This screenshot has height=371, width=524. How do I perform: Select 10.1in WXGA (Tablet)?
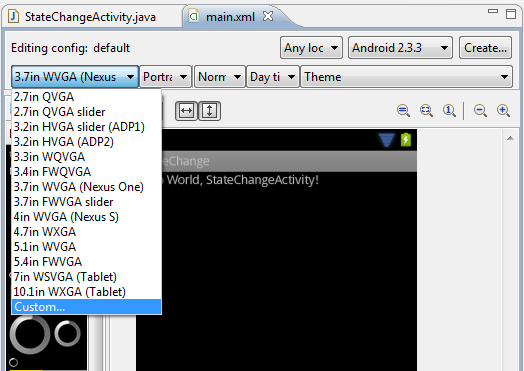86,292
